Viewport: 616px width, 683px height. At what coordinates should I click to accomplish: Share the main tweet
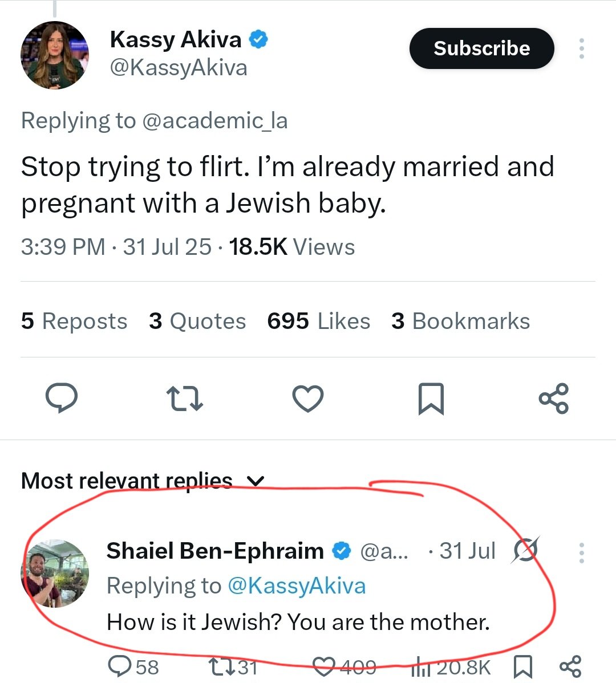point(553,398)
